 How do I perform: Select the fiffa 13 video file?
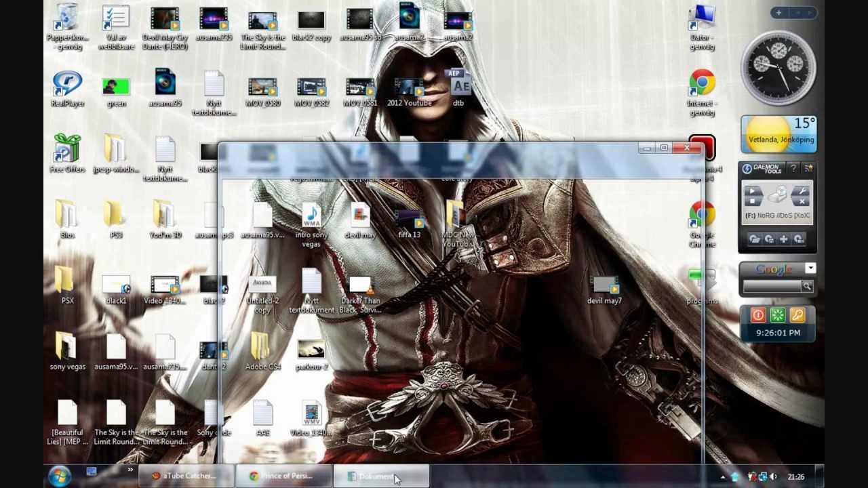(x=409, y=224)
